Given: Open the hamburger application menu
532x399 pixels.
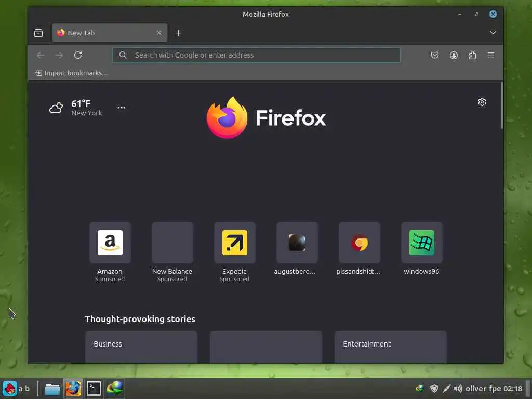Looking at the screenshot, I should [491, 55].
